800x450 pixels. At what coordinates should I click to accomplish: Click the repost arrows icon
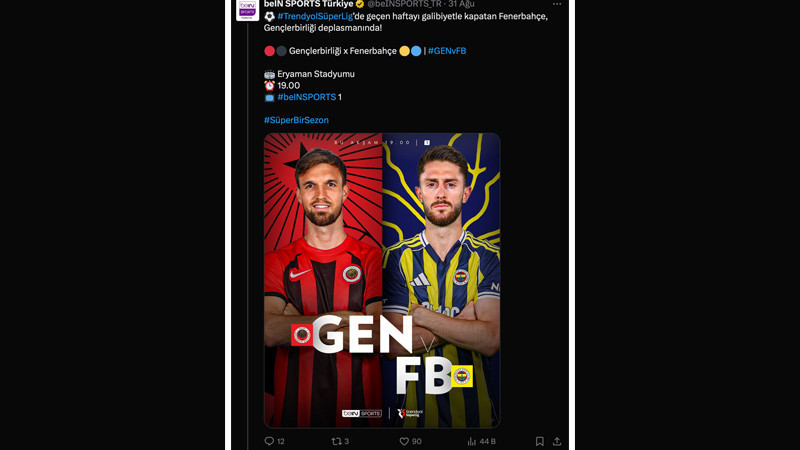coord(336,441)
